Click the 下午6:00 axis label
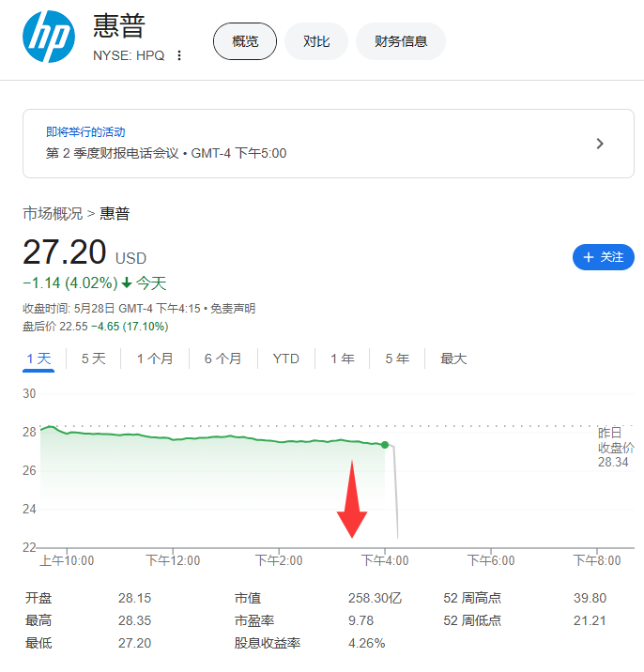The image size is (644, 672). click(x=490, y=560)
